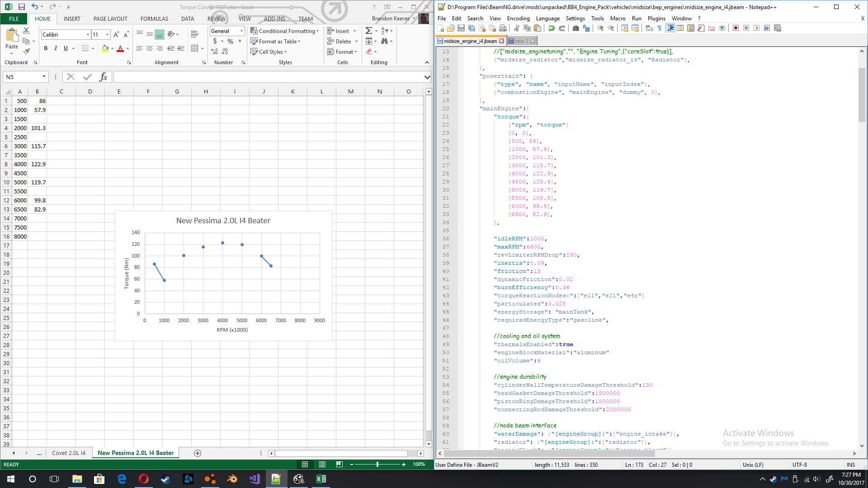Click the Replace icon in Notepad++ toolbar
This screenshot has height=488, width=868.
pyautogui.click(x=586, y=28)
